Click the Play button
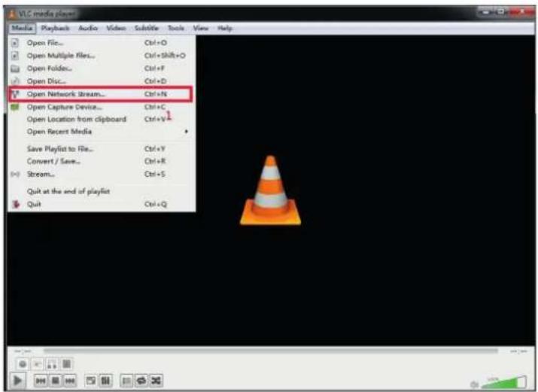The image size is (538, 392). [17, 381]
